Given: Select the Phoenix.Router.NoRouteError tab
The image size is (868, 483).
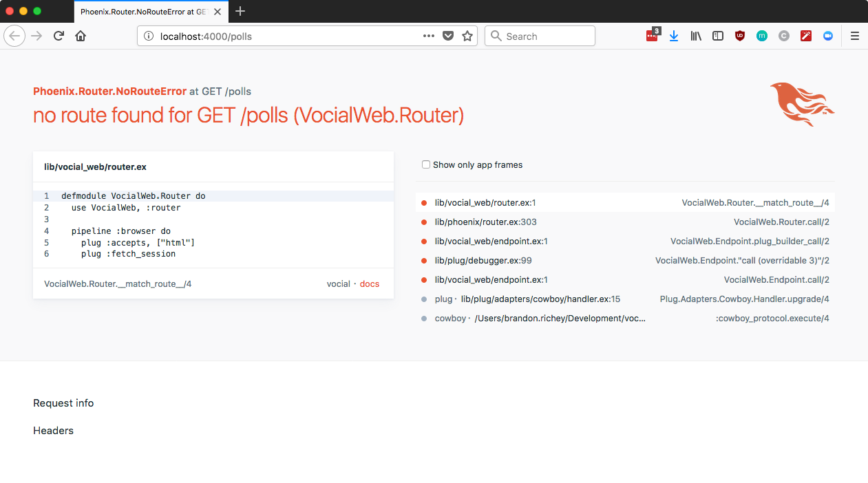Looking at the screenshot, I should [x=151, y=12].
